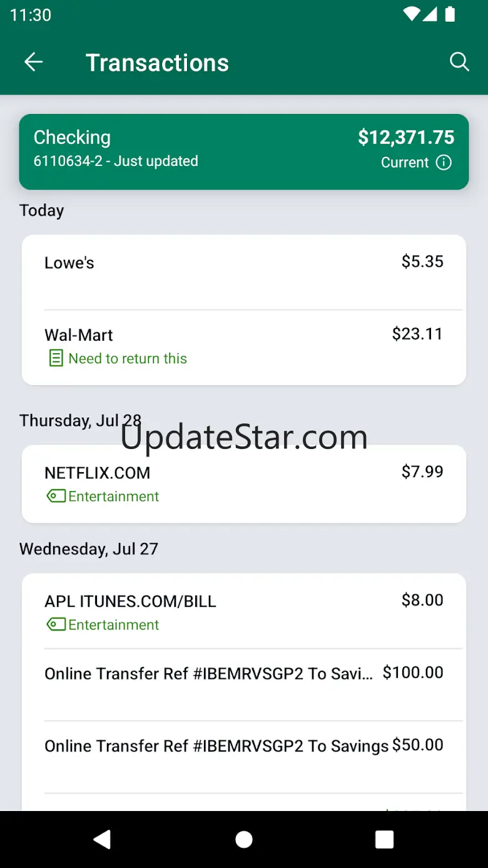Image resolution: width=488 pixels, height=868 pixels.
Task: Open the $50.00 Online Transfer to Savings
Action: pyautogui.click(x=244, y=757)
